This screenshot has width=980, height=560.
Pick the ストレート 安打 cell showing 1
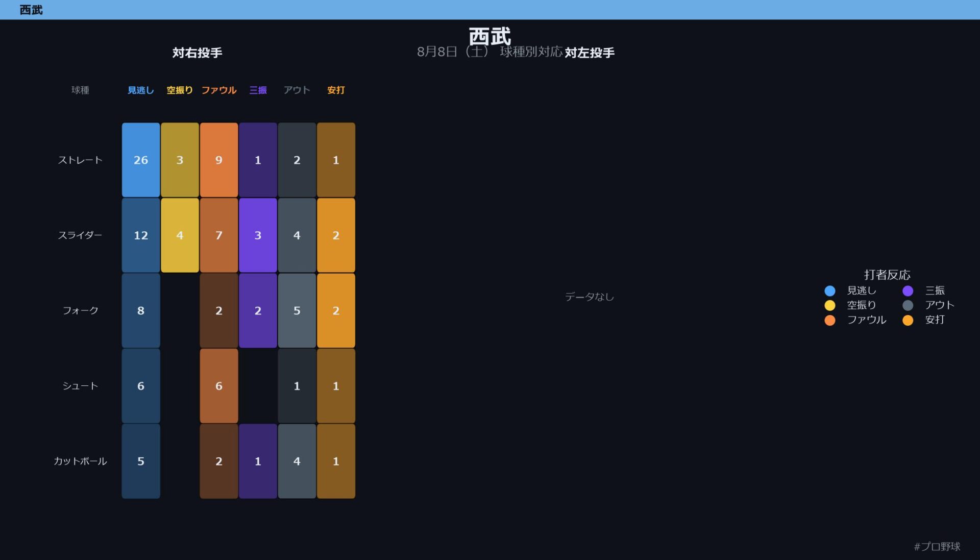coord(336,160)
